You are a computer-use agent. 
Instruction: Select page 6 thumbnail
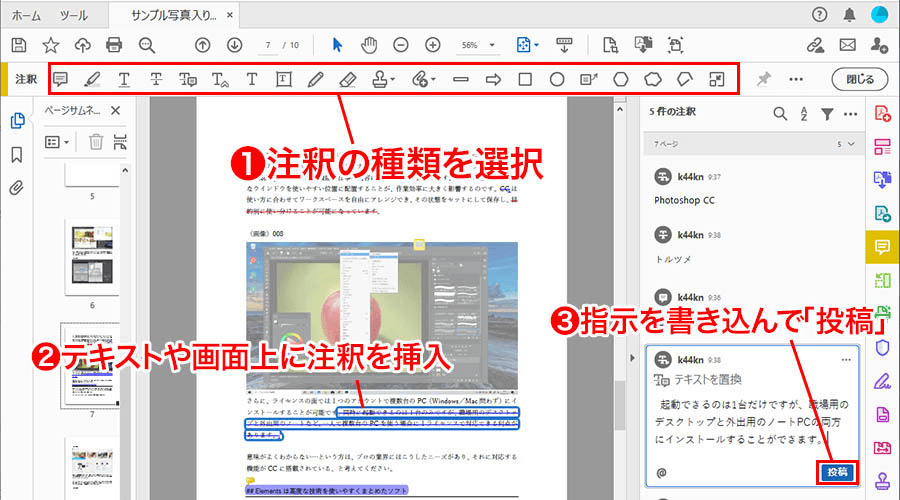(x=92, y=255)
